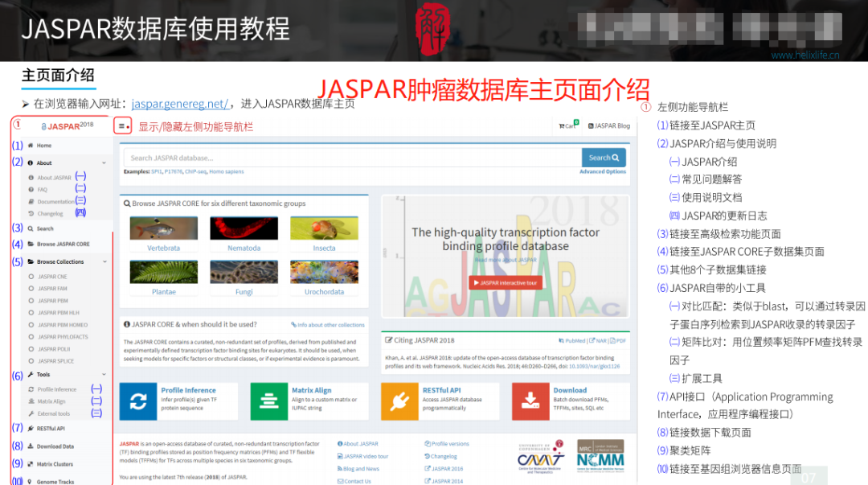Expand the About section chevron
868x485 pixels.
point(104,163)
